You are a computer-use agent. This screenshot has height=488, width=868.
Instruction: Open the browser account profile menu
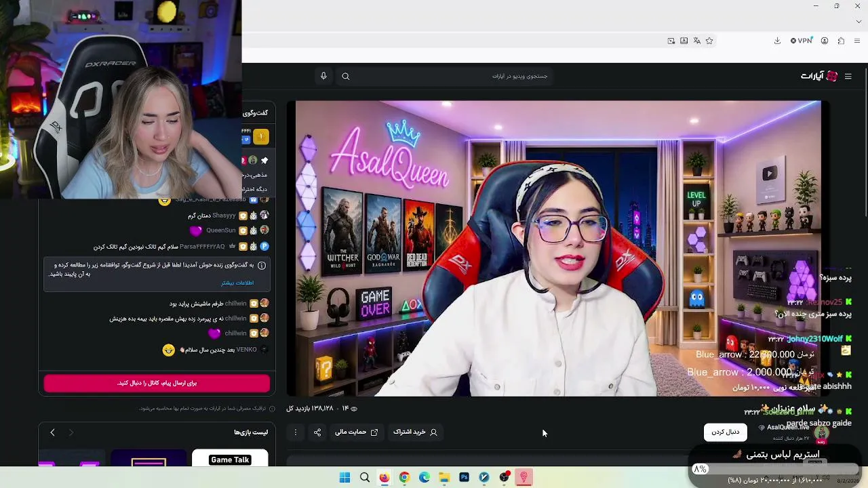point(825,41)
